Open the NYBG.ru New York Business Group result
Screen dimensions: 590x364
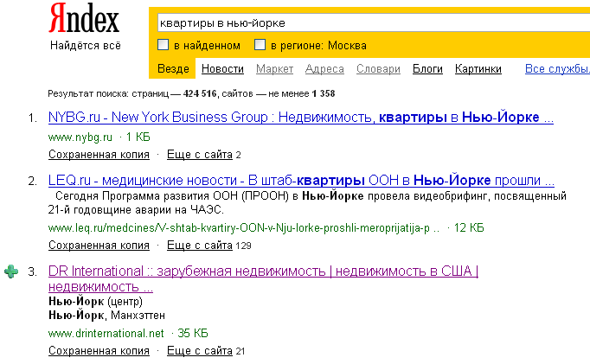(x=301, y=118)
